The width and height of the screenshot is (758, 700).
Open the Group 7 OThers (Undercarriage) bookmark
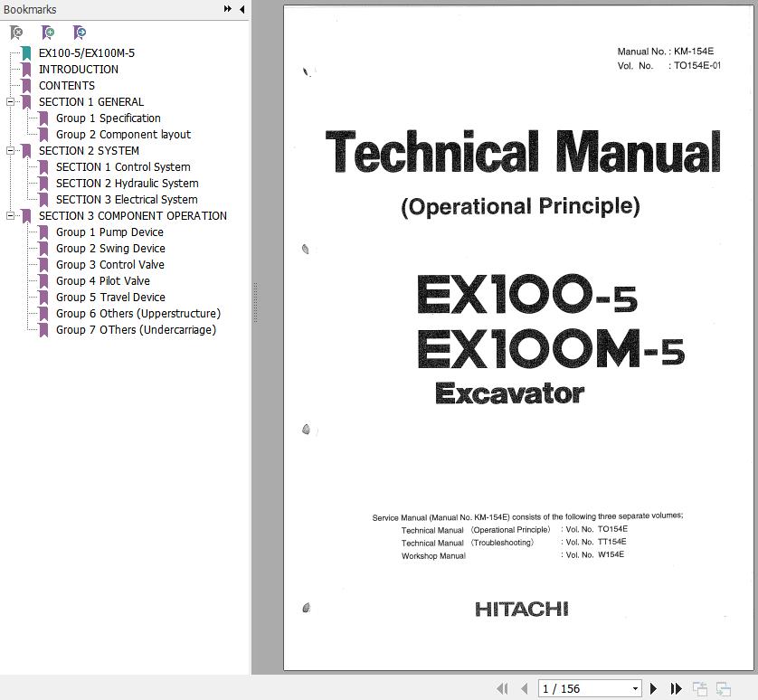pos(136,330)
